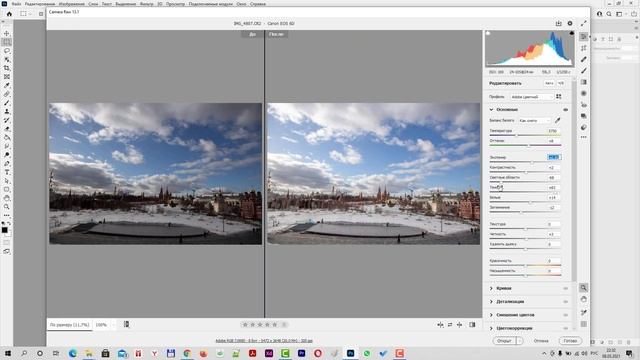Select the Zoom magnifier tool in Camera Raw
Screen dimensions: 640x360
[x=584, y=288]
